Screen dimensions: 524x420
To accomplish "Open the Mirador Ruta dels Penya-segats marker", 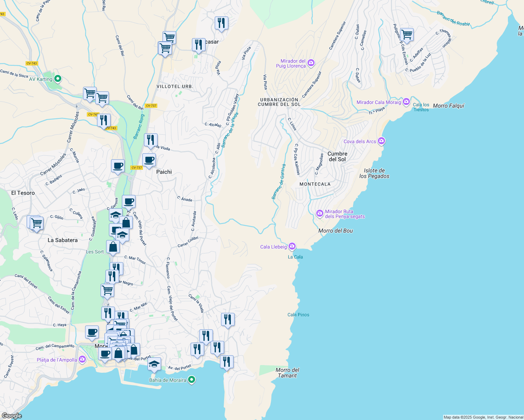I will tap(319, 213).
